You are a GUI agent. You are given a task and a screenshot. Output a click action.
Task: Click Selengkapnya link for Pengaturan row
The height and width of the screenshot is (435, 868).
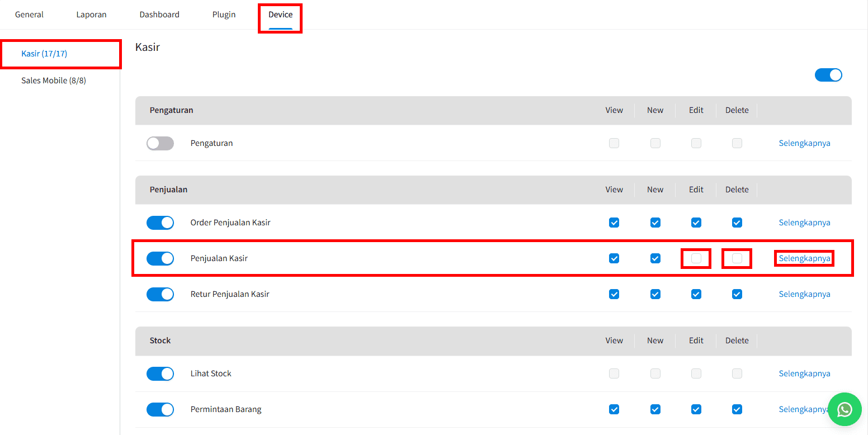[x=804, y=143]
